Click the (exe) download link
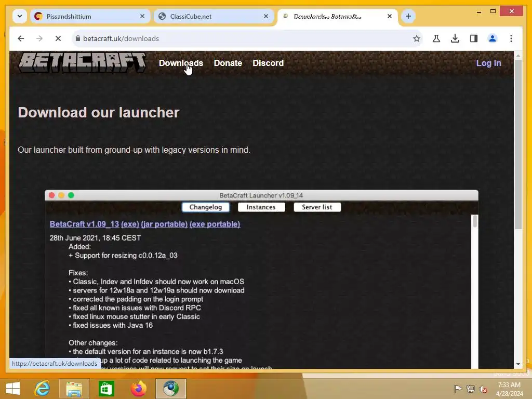The height and width of the screenshot is (399, 532). [x=130, y=224]
